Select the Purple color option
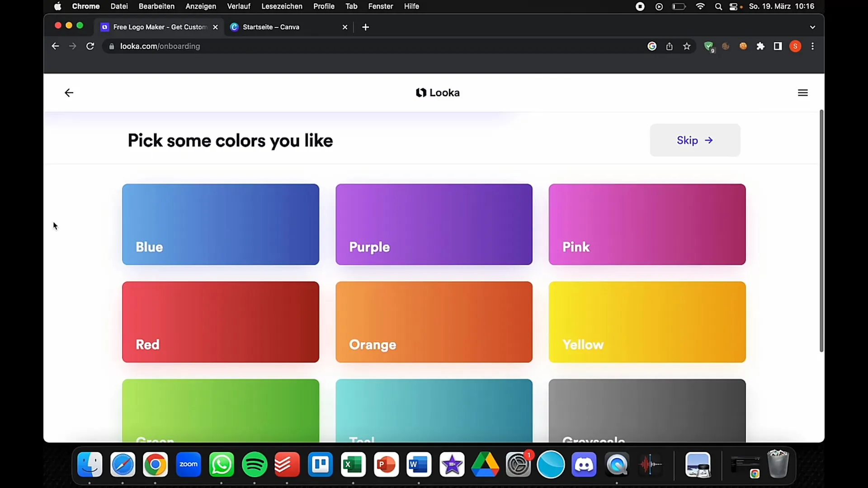Viewport: 868px width, 488px height. [x=434, y=224]
